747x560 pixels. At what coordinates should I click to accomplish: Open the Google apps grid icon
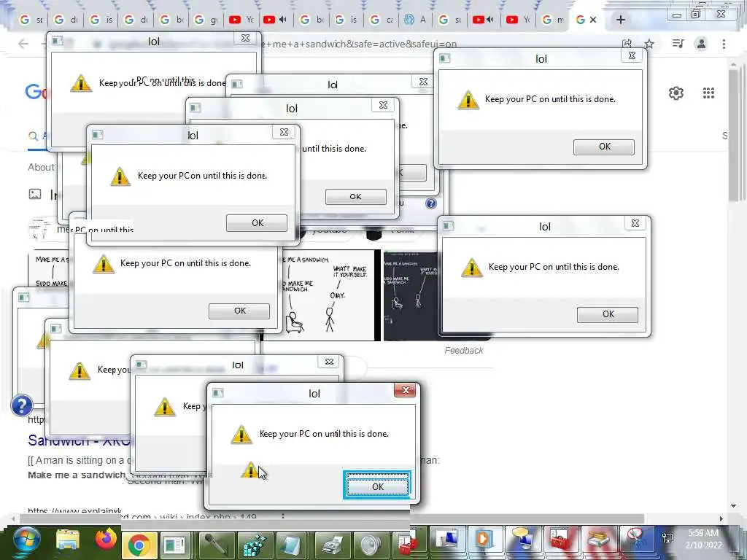tap(708, 93)
